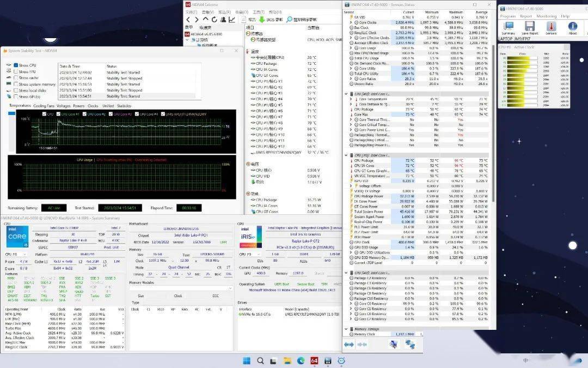The height and width of the screenshot is (368, 588).
Task: Switch to the Cooling Fans tab
Action: pos(44,106)
